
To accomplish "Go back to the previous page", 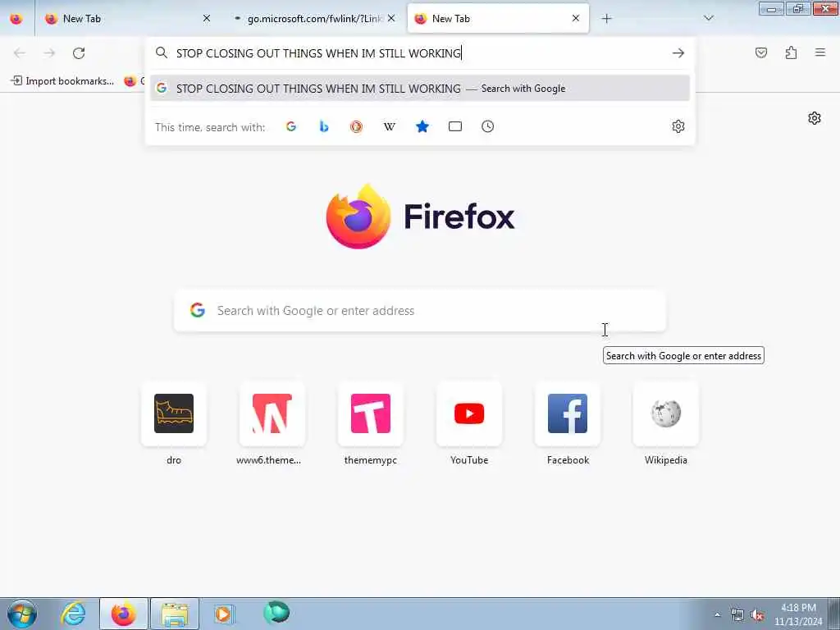I will [x=20, y=53].
